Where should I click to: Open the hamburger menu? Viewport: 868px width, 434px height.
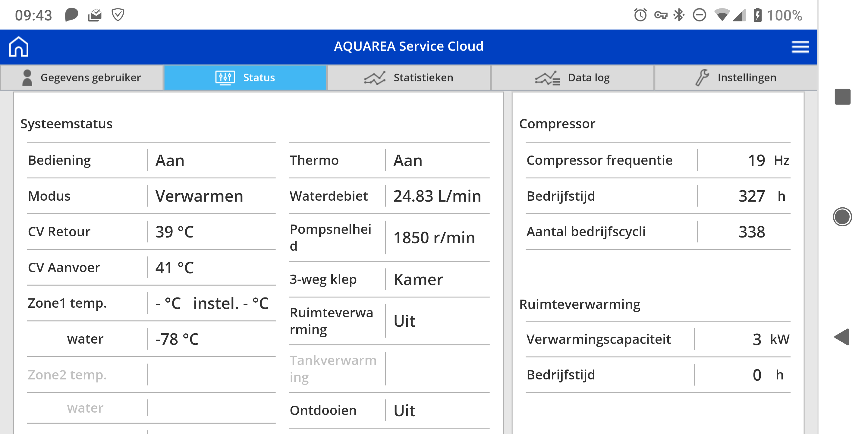pyautogui.click(x=800, y=47)
